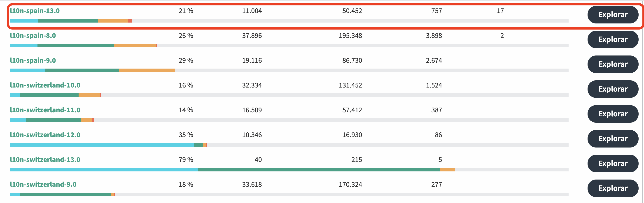Open the l10n-switzerland-11.0 project link

(45, 110)
